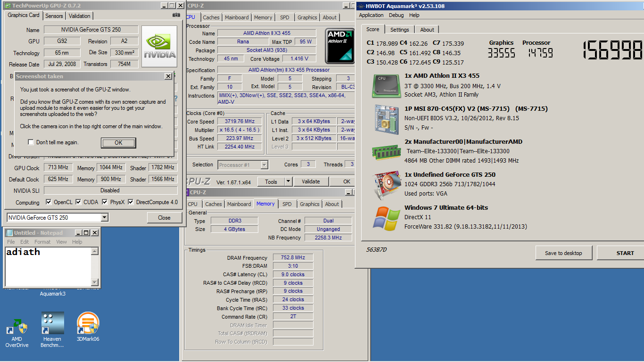Click the Aquamark Graphics score 33555
644x362 pixels.
tap(501, 53)
